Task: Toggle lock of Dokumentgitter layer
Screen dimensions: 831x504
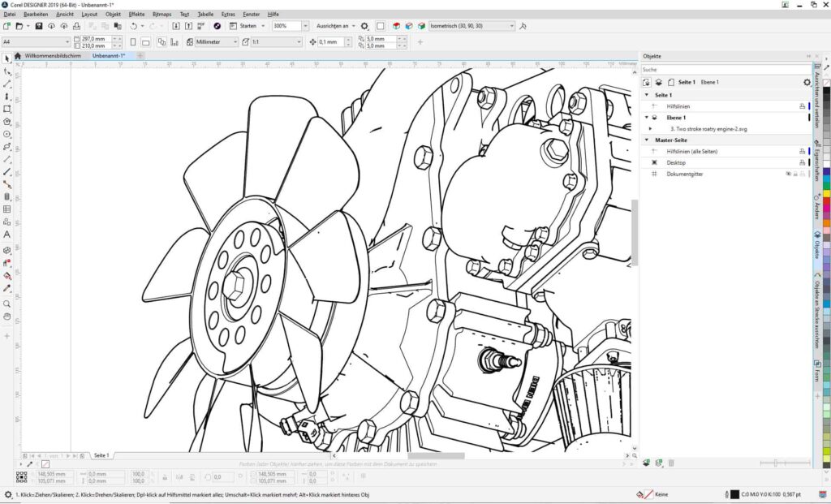Action: coord(795,174)
